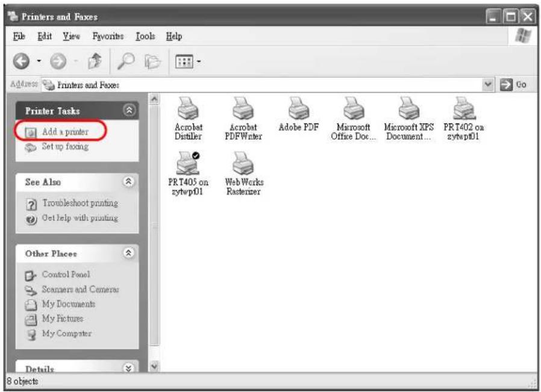Open the View menu
The image size is (541, 392).
(x=72, y=36)
